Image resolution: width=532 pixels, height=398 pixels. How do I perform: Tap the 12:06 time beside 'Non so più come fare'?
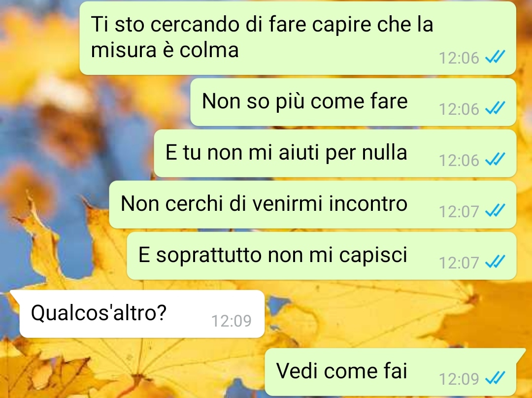tap(459, 109)
